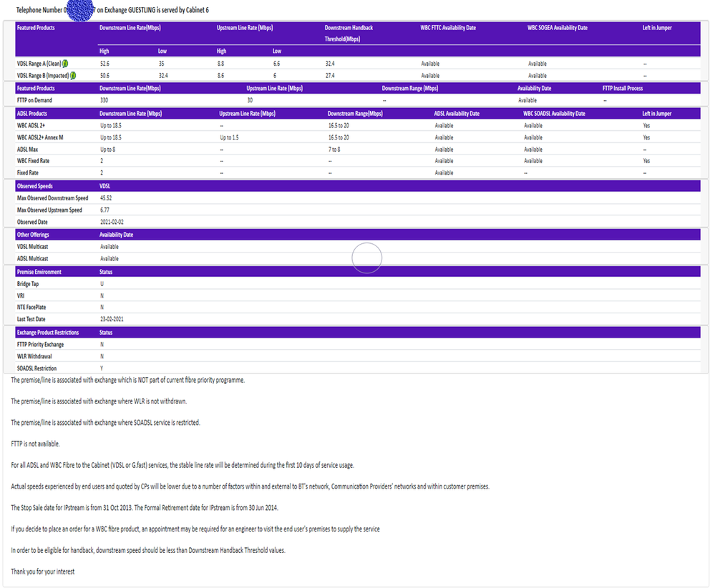Click the 'Thank you for your interest' text
The height and width of the screenshot is (588, 715).
[x=43, y=572]
